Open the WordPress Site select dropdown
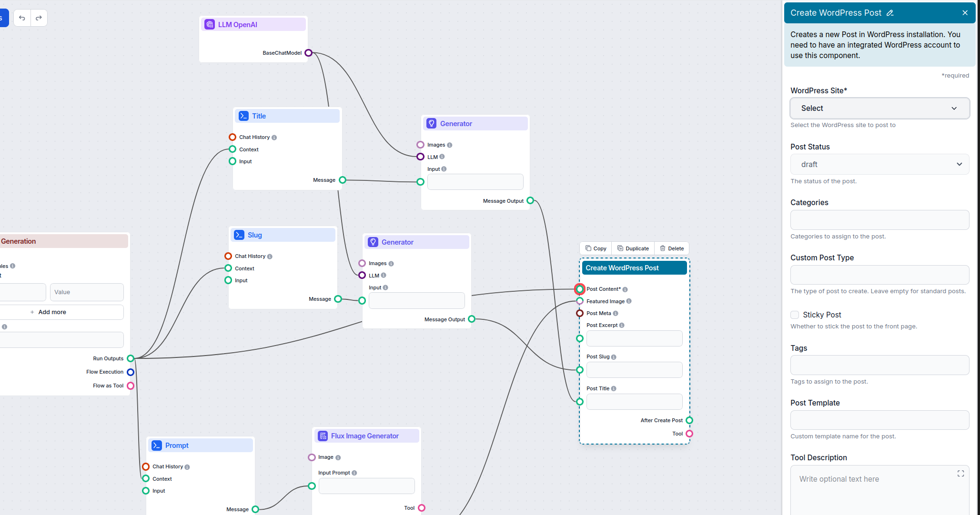 [879, 109]
